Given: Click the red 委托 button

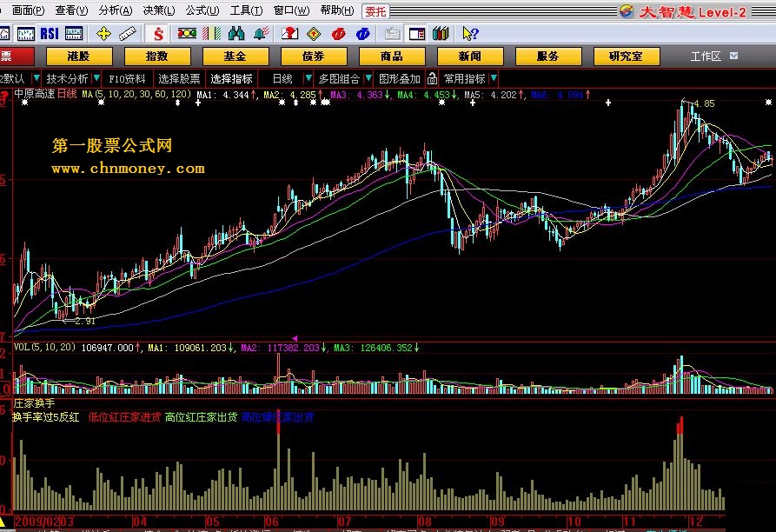Looking at the screenshot, I should [375, 11].
